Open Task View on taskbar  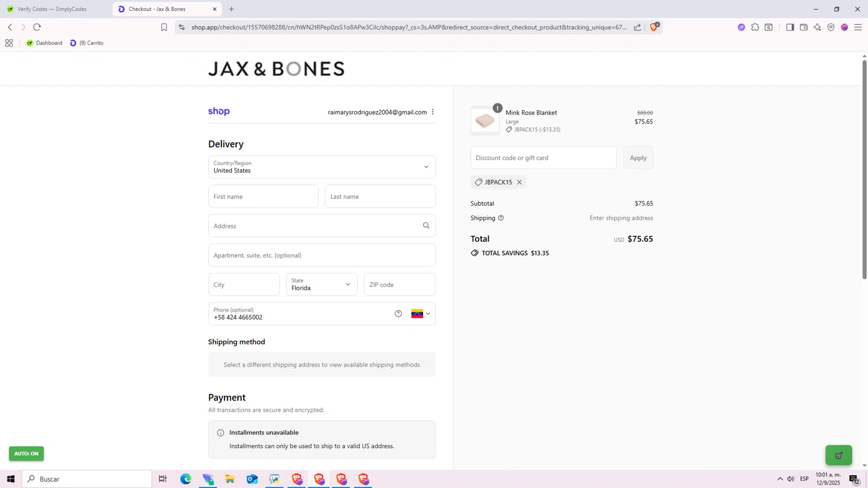163,479
